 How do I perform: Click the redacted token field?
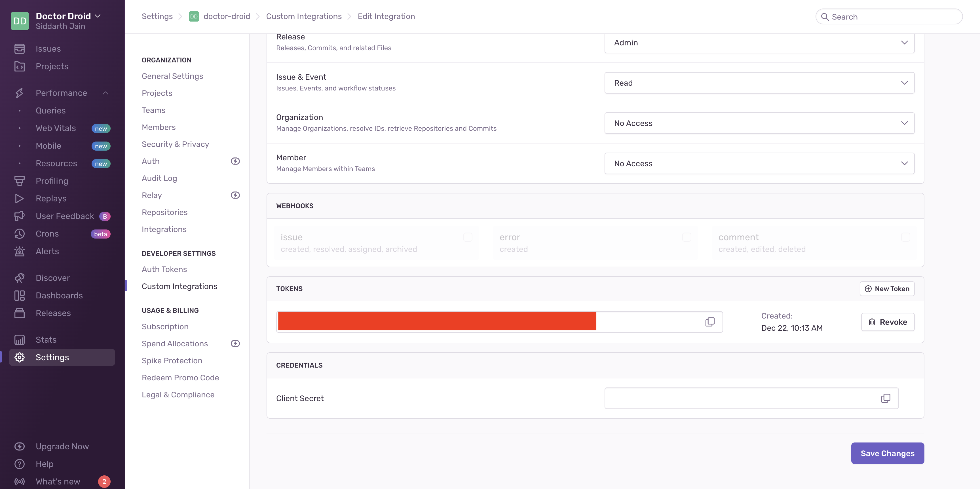499,322
